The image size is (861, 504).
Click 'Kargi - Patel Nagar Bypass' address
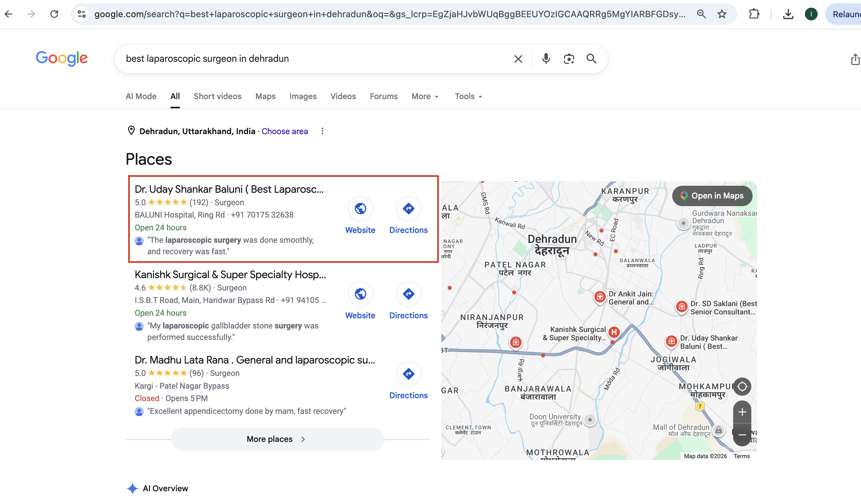pos(182,385)
